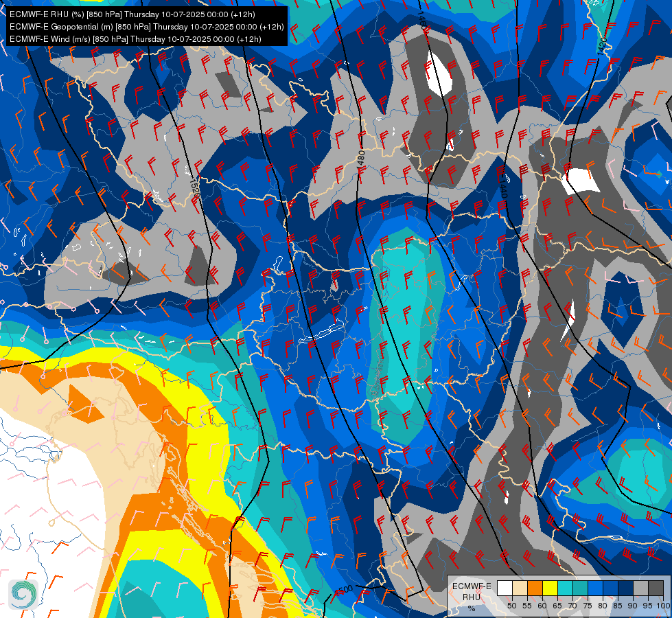Pick the cyan legend swatch for 65-70
Viewport: 672px width, 618px height.
565,588
